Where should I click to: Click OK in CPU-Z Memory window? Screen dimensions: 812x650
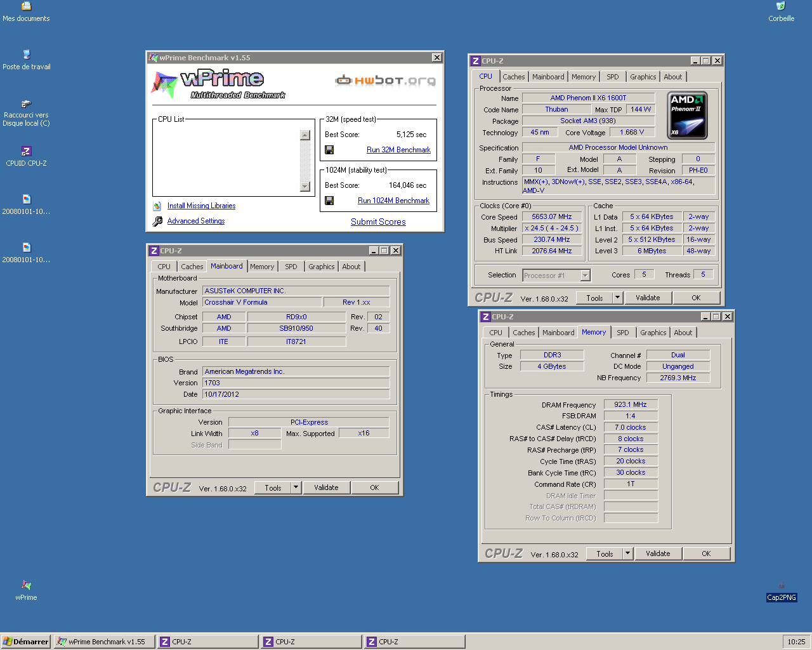click(706, 554)
